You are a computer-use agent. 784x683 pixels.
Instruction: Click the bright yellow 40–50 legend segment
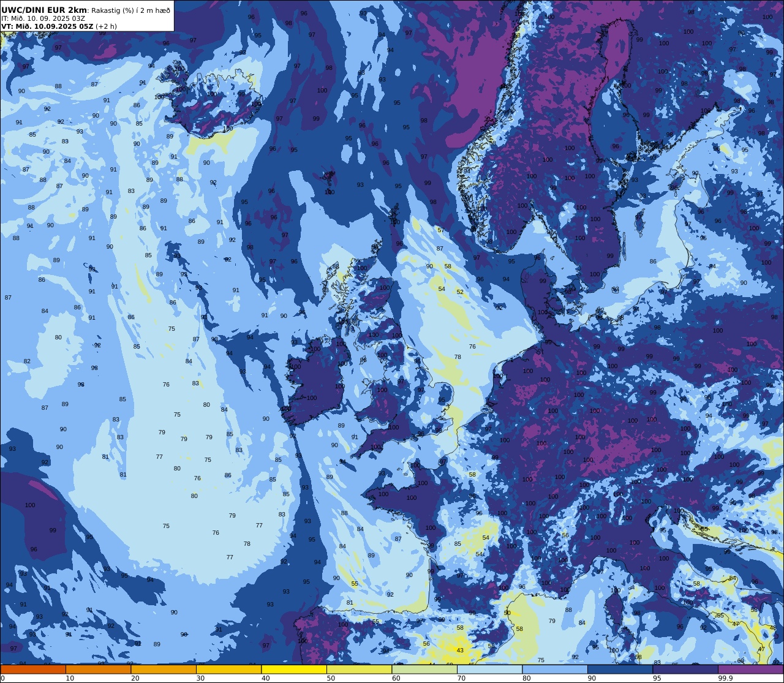294,670
